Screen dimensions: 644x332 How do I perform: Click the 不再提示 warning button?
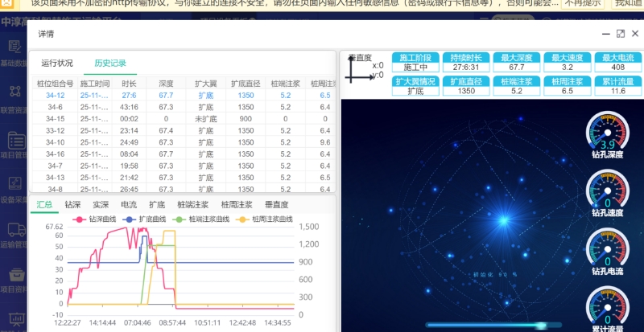point(583,4)
